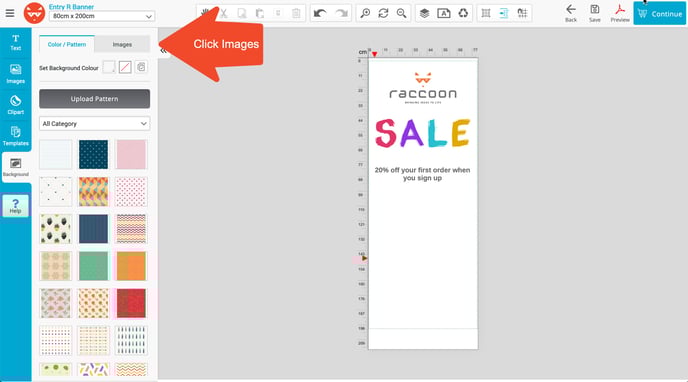Image resolution: width=688 pixels, height=382 pixels.
Task: Collapse the side panel with double chevron
Action: click(x=163, y=51)
